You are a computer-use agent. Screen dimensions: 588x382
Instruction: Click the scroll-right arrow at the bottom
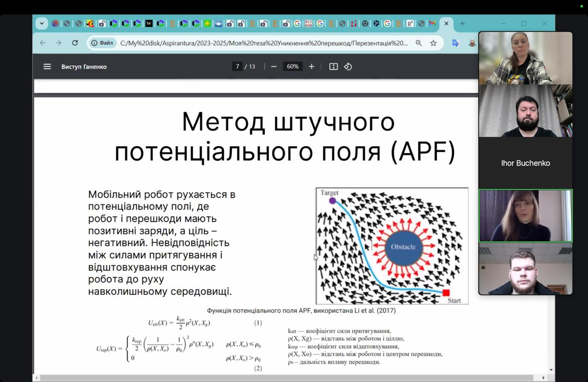[x=544, y=378]
